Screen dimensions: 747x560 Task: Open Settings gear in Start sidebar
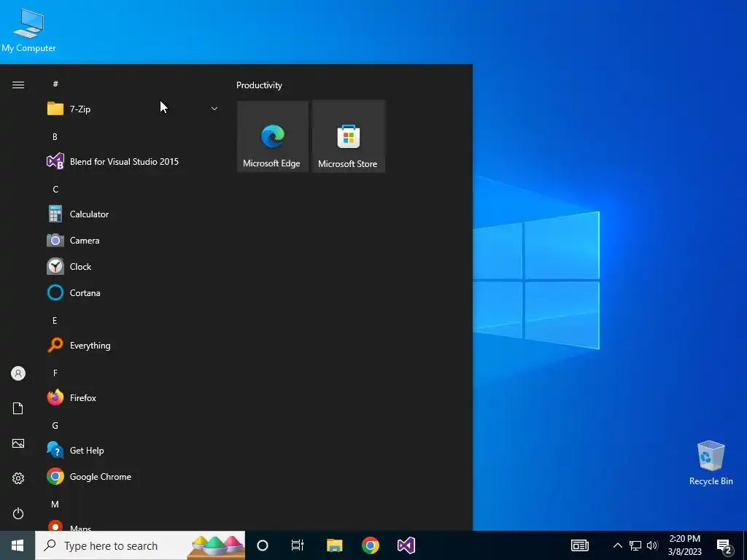(x=18, y=478)
